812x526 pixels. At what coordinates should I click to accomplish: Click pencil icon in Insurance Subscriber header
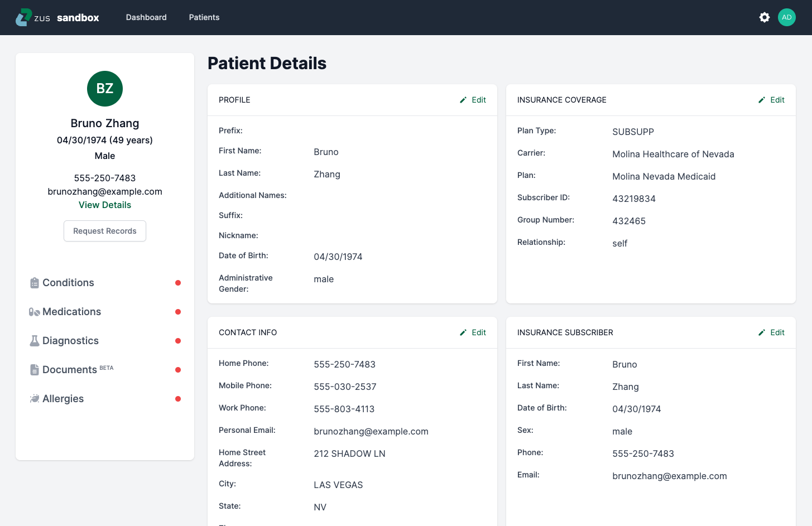pyautogui.click(x=762, y=332)
